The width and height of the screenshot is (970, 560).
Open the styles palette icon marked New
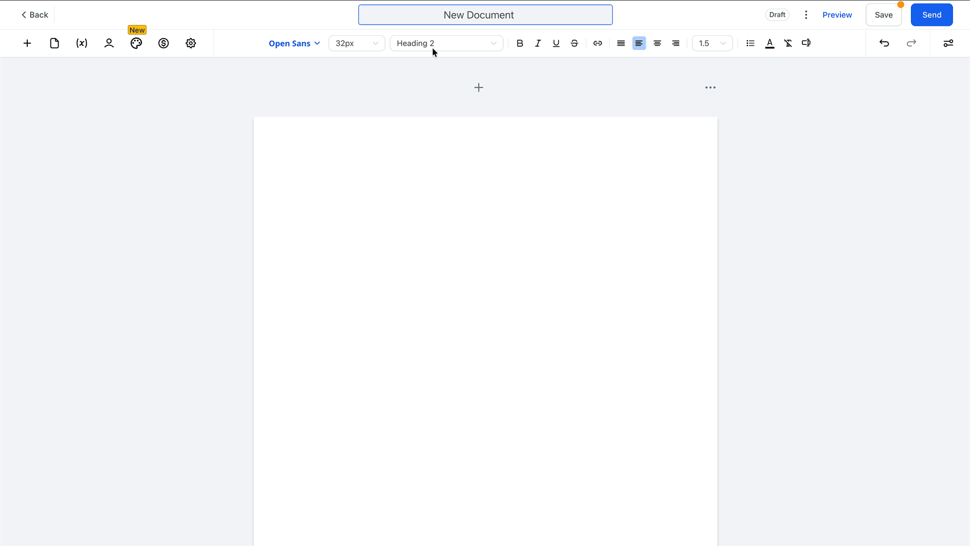[x=136, y=43]
